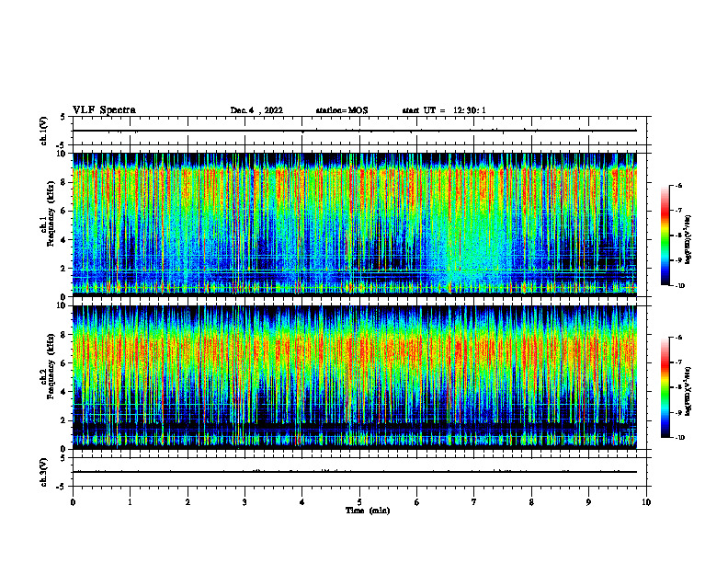Image resolution: width=728 pixels, height=563 pixels.
Task: Click the "ch.1(V)" waveform axis label
Action: click(43, 131)
